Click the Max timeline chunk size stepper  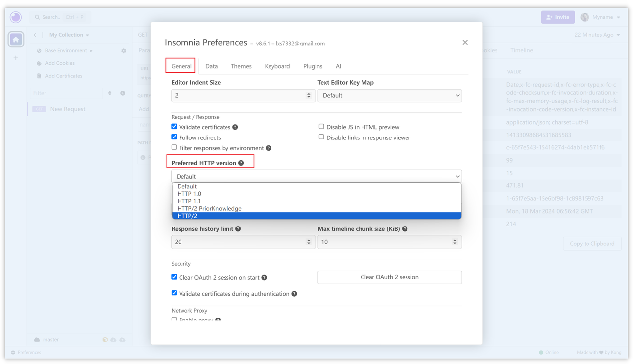455,242
